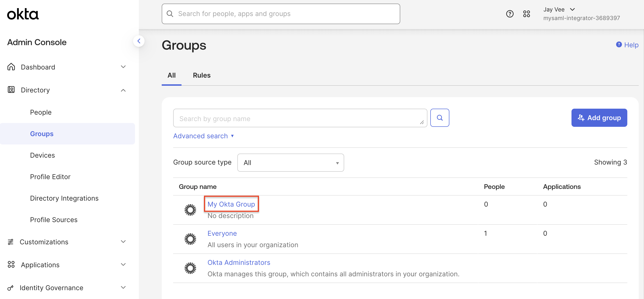Click the People count 1 for Everyone
Screen dimensions: 644x299
point(485,233)
